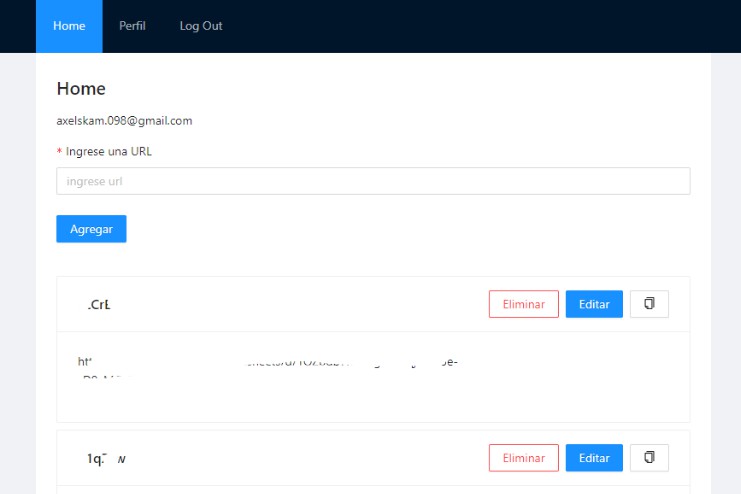Click the URL text inside the first card

point(268,364)
